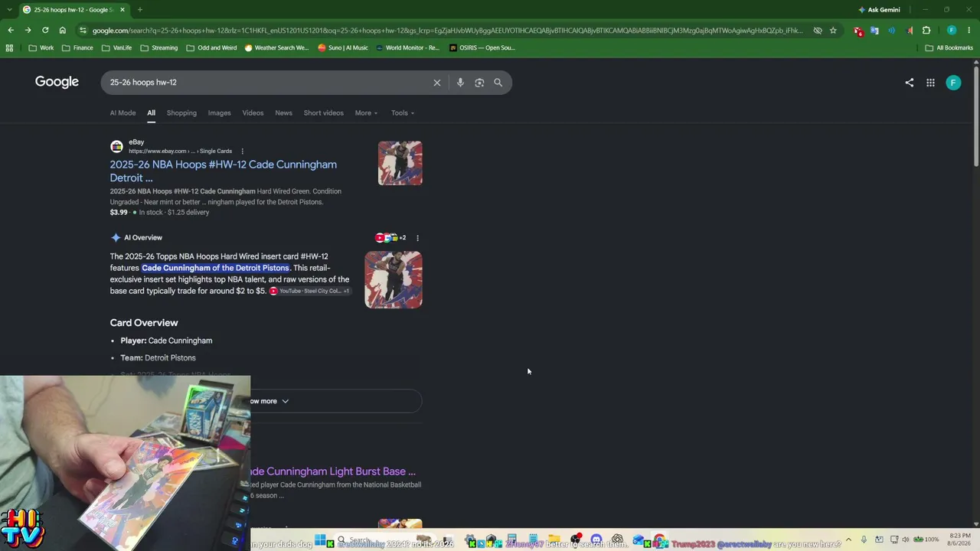Viewport: 980px width, 551px height.
Task: View AI Overview source icons +2
Action: pyautogui.click(x=390, y=238)
